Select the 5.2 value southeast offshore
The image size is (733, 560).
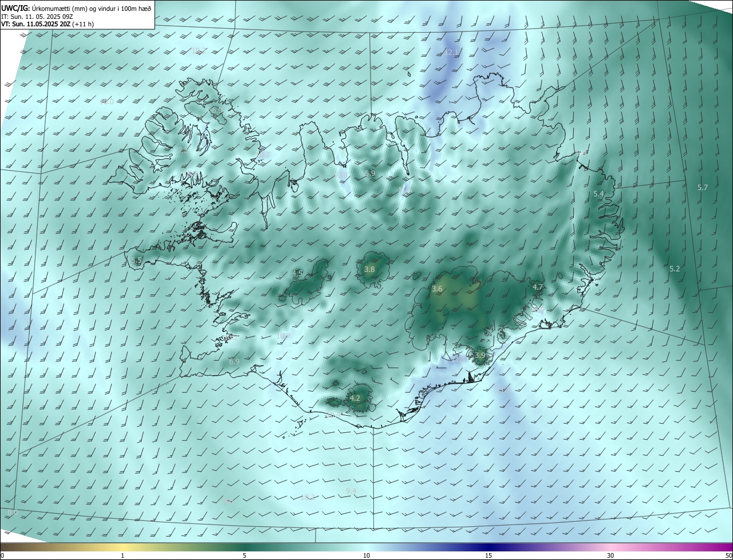pos(675,269)
